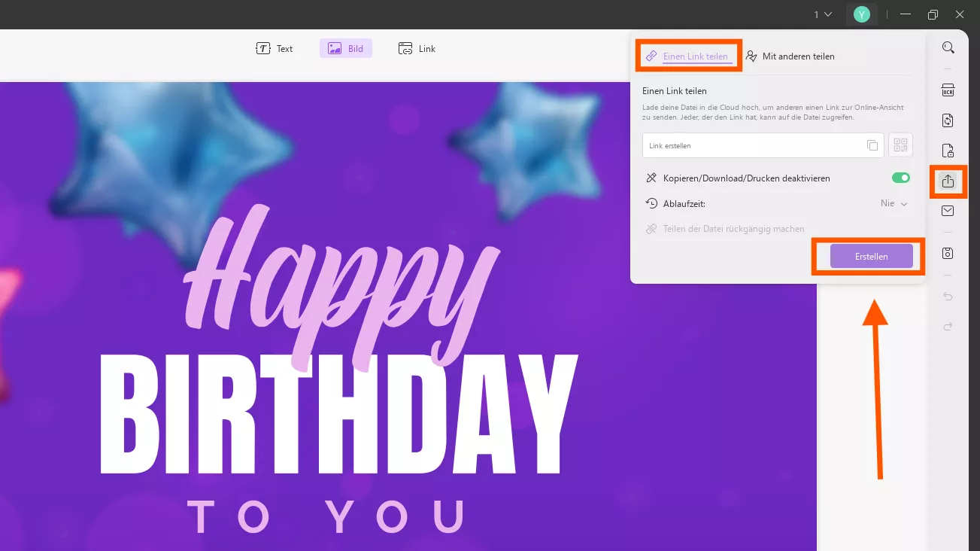
Task: Focus the Link erstellen input field
Action: tap(763, 145)
